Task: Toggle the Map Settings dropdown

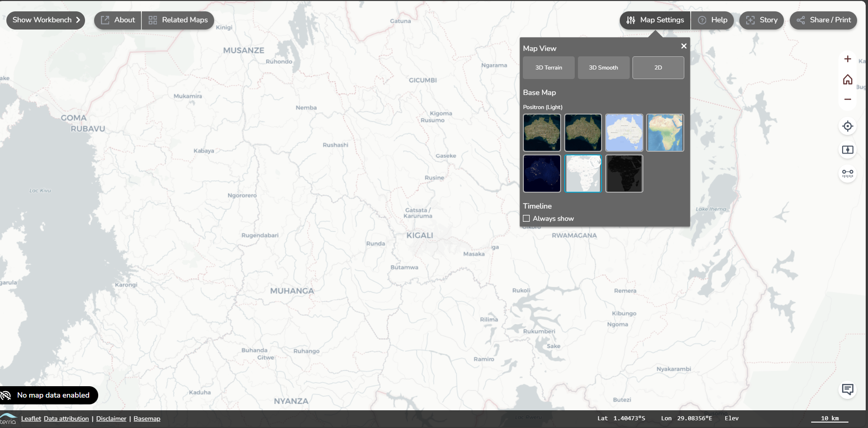Action: [655, 20]
